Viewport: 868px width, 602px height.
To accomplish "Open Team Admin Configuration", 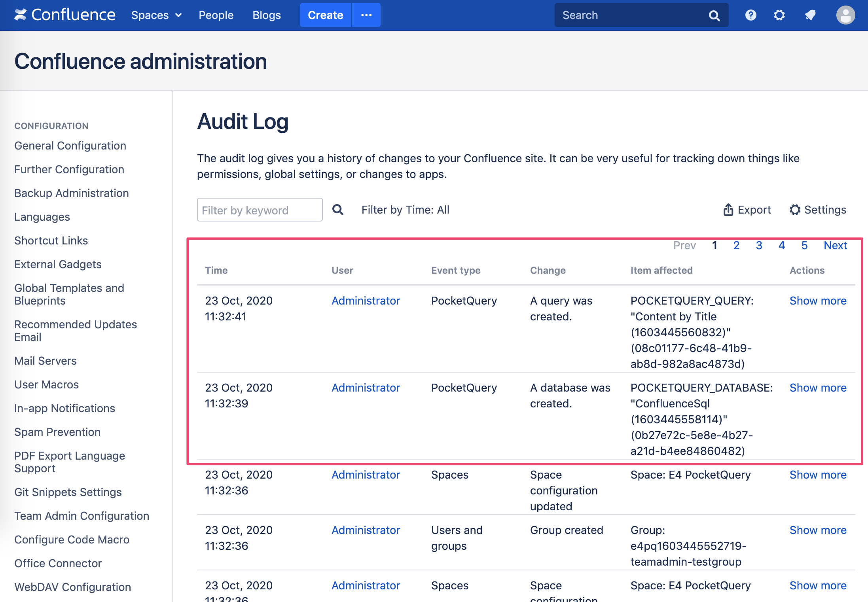I will pos(81,516).
